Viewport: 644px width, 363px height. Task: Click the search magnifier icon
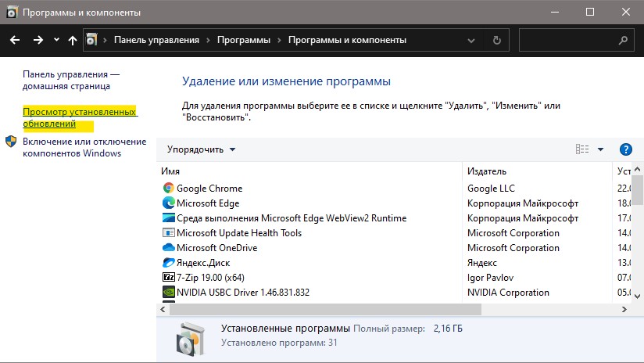tap(623, 40)
